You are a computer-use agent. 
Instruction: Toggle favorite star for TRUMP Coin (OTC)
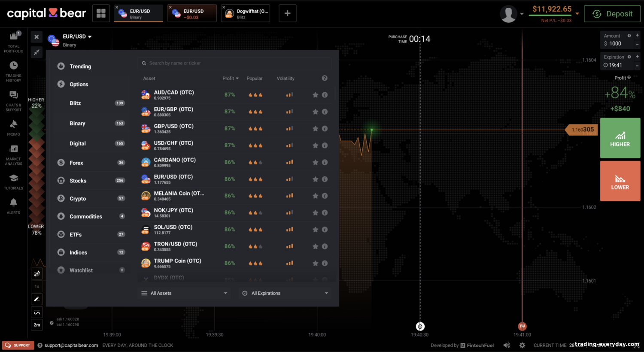tap(315, 263)
